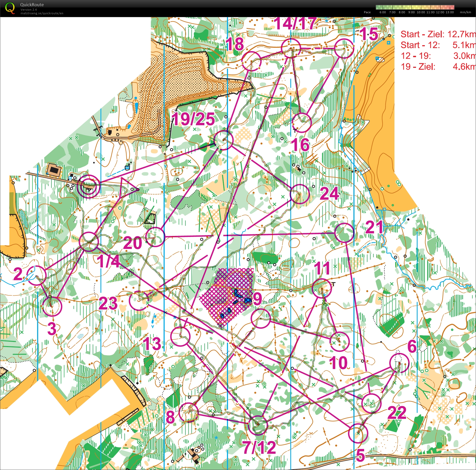476x470 pixels.
Task: Select control circle 21
Action: [344, 233]
